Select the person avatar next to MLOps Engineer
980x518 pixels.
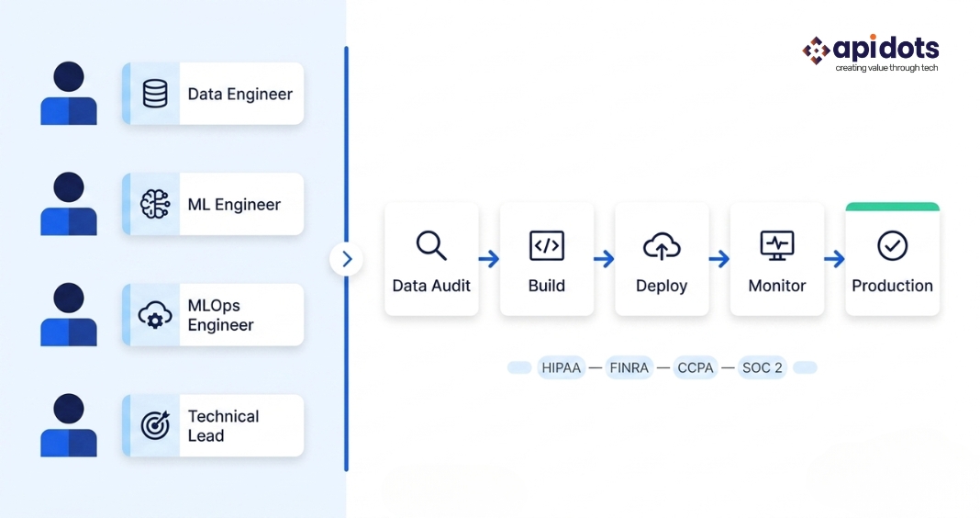point(69,315)
